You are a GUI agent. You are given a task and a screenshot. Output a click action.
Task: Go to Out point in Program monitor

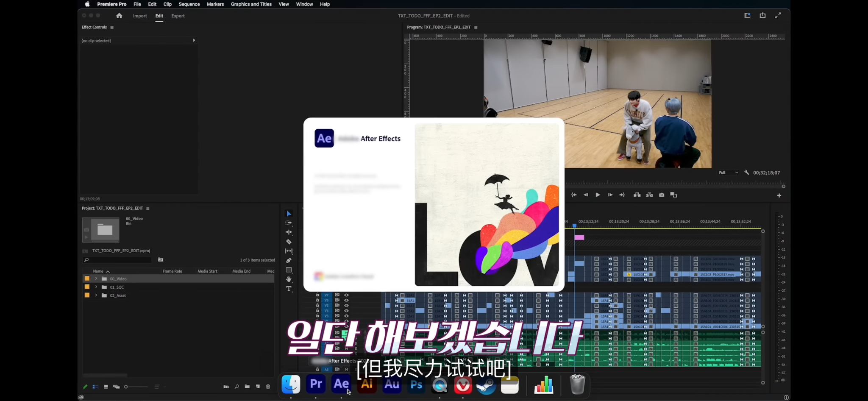tap(622, 195)
